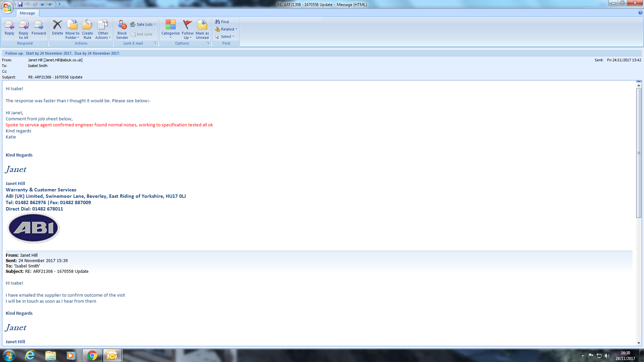
Task: Open Google Chrome from the taskbar
Action: [x=92, y=355]
